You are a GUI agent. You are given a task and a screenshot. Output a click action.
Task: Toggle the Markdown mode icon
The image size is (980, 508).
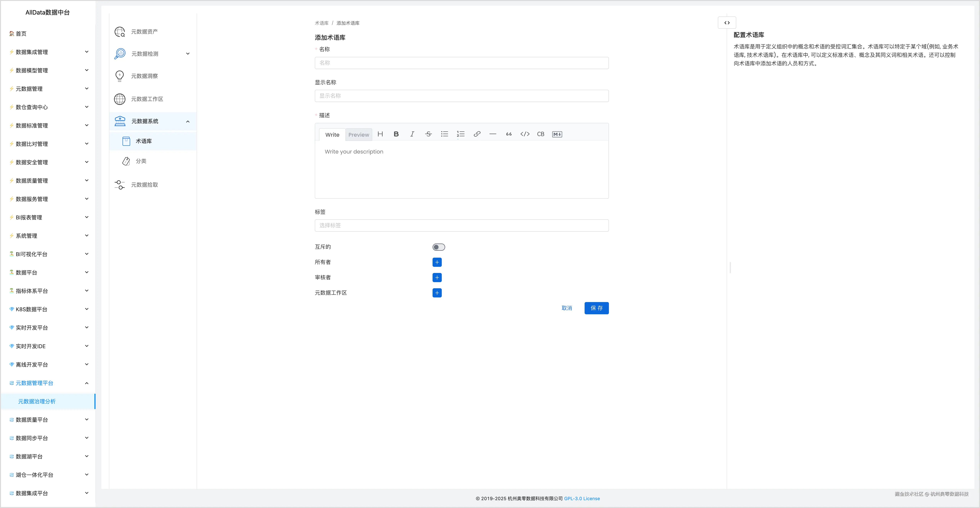pyautogui.click(x=557, y=134)
